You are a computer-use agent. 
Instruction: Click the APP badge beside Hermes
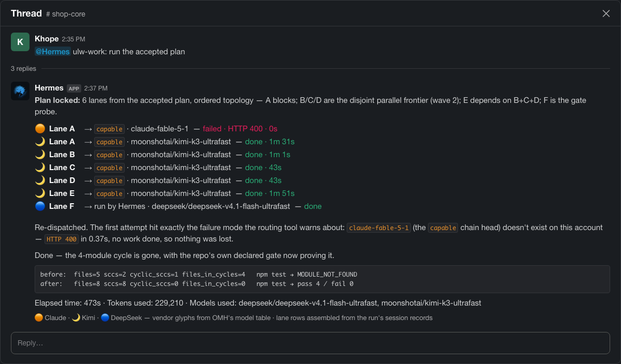point(74,88)
